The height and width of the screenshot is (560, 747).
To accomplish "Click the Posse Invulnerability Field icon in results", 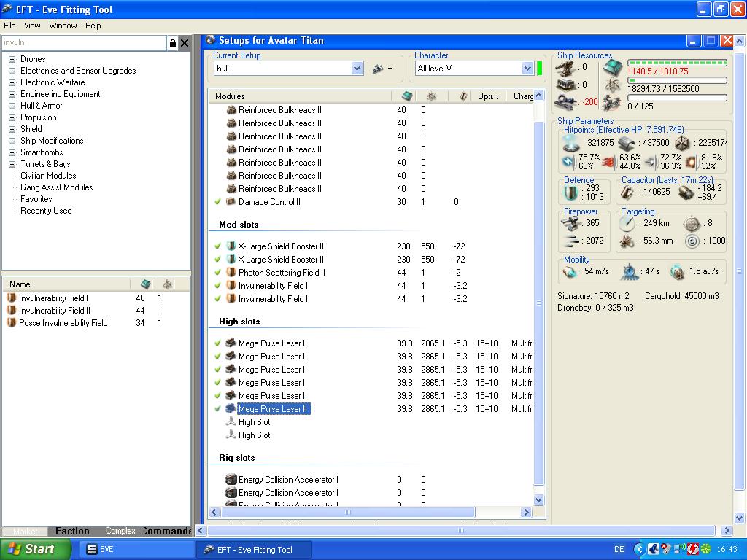I will 12,323.
